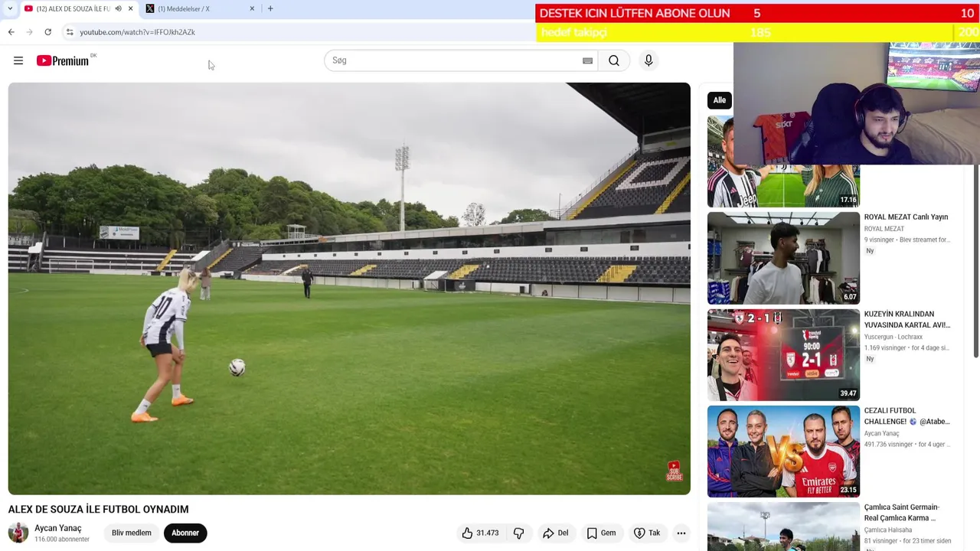This screenshot has height=551, width=980.
Task: Mute the audio icon on the YouTube tab
Action: (x=118, y=8)
